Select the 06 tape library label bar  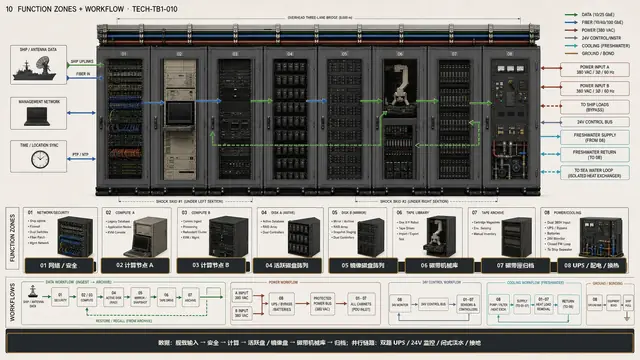(439, 265)
